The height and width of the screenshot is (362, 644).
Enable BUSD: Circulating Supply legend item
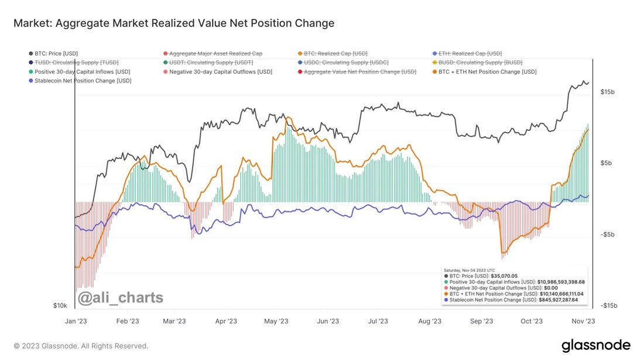(x=478, y=63)
